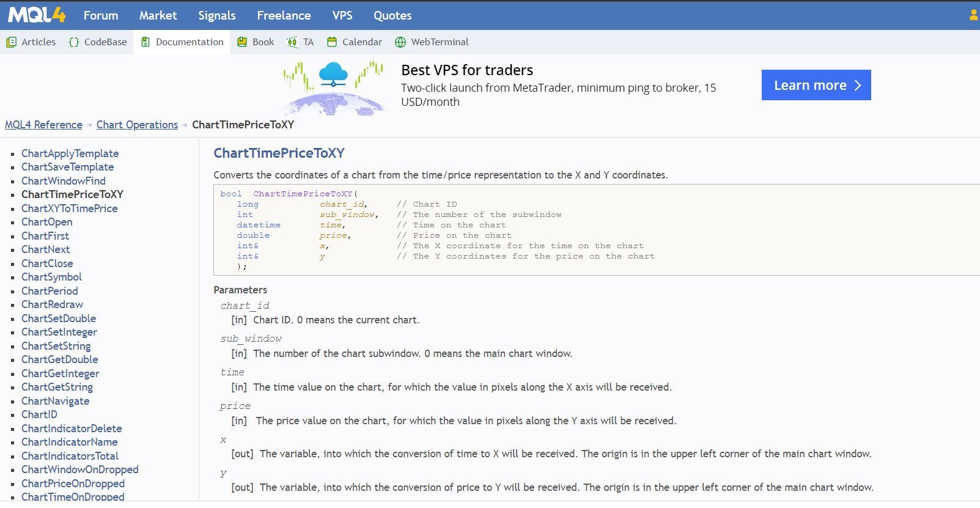980x508 pixels.
Task: Open ChartPriceOnDropped in sidebar
Action: pos(73,484)
